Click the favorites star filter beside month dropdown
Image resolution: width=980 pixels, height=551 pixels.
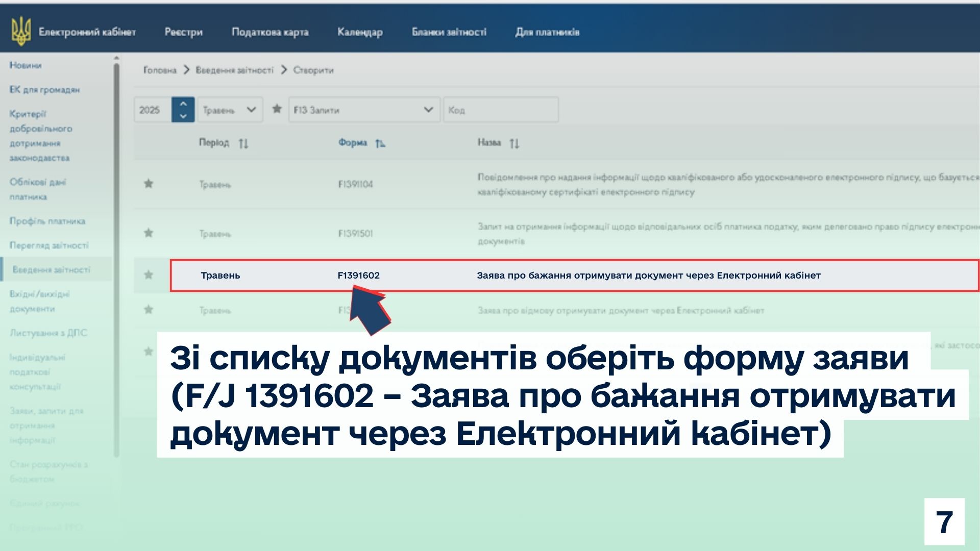coord(277,109)
